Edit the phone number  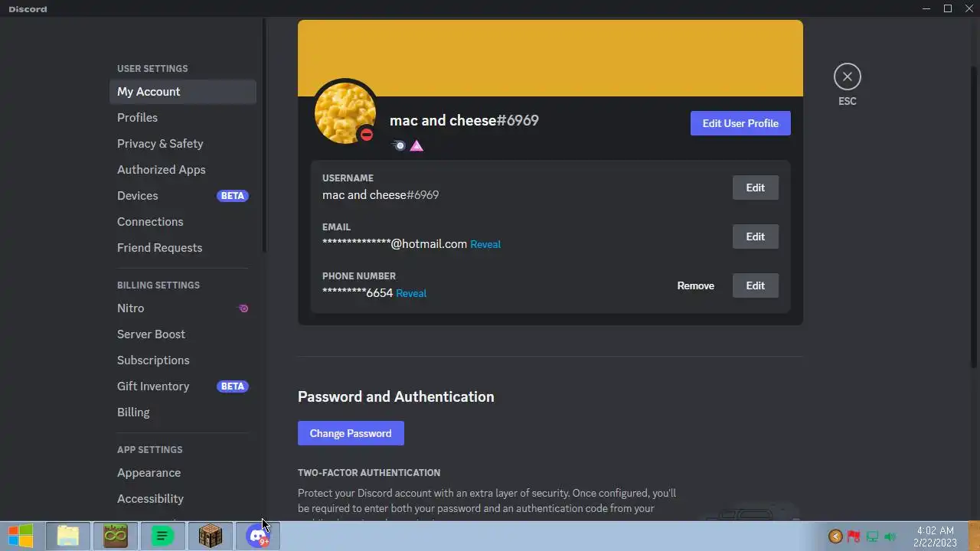[x=755, y=285]
